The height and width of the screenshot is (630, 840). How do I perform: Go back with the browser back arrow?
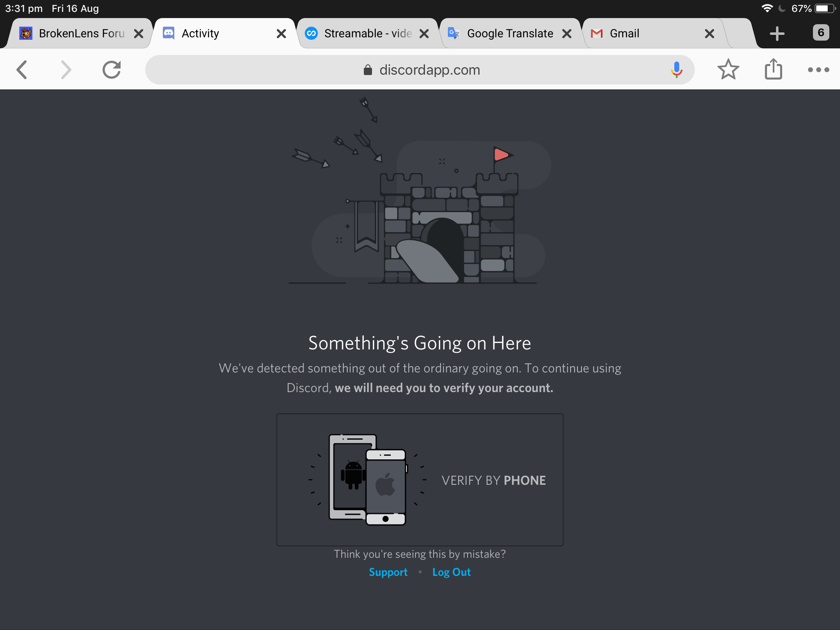[x=22, y=70]
